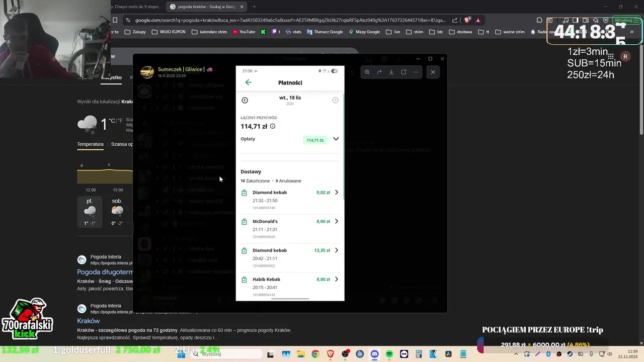Open TeamViewer from the taskbar
Screen dimensions: 644x362
404,354
